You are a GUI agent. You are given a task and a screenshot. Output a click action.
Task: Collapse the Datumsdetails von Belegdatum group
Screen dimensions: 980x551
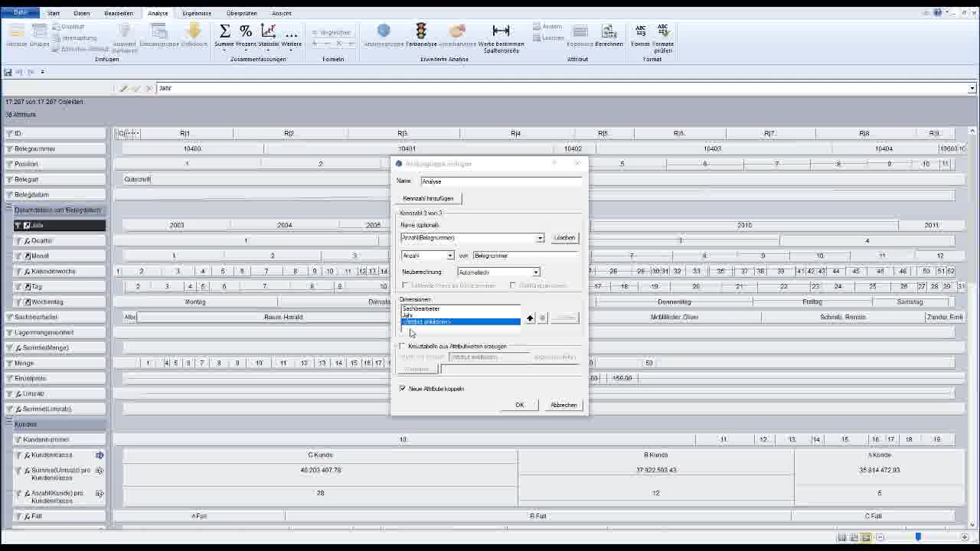point(9,209)
